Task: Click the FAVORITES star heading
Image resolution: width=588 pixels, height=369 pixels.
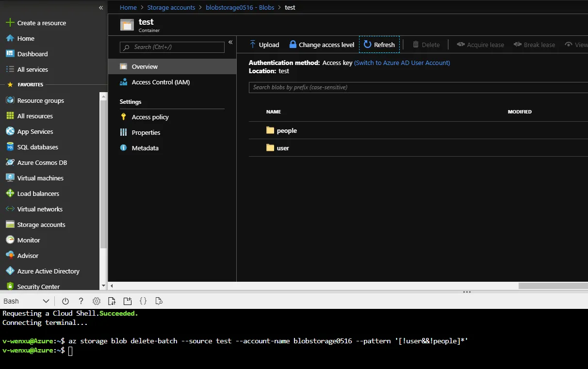Action: pyautogui.click(x=10, y=84)
